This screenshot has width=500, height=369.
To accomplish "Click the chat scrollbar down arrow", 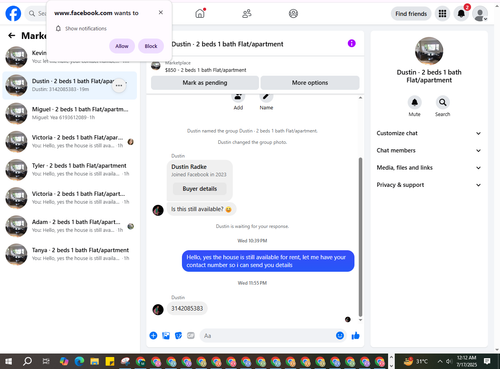I will point(360,320).
